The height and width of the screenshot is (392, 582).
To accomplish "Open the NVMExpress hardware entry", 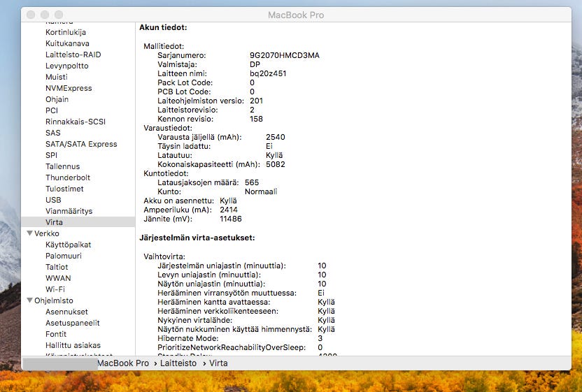I will 69,88.
